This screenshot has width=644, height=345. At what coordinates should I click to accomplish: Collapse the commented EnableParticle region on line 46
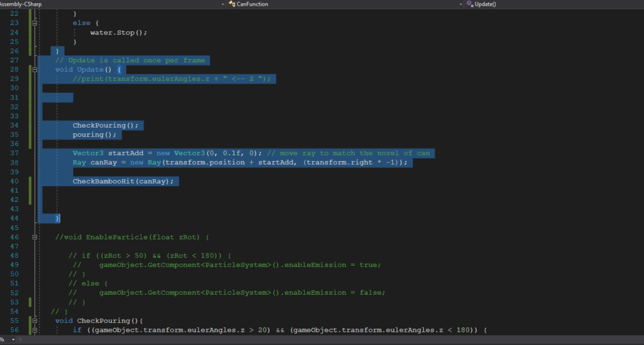pos(35,237)
